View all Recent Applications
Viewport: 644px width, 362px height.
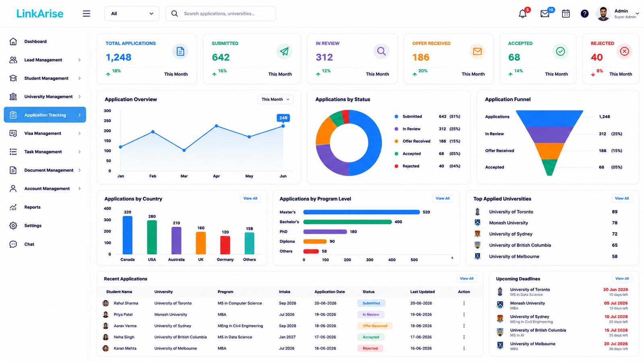coord(467,278)
